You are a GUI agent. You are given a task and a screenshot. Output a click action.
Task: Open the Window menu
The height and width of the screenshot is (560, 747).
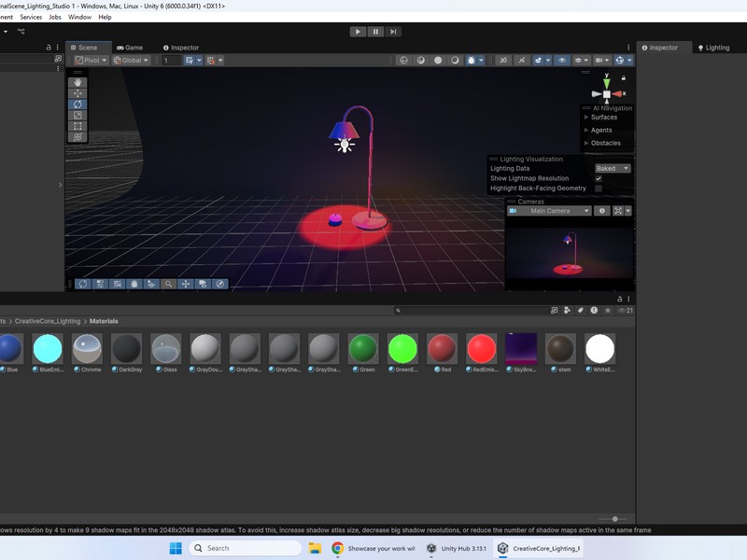pyautogui.click(x=79, y=17)
